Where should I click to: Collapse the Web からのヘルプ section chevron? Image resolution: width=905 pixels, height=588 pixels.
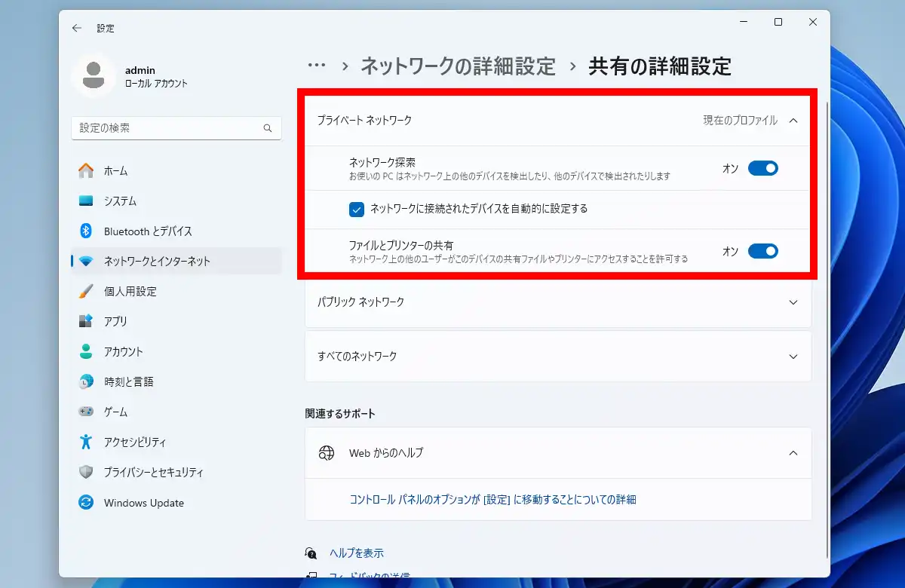pyautogui.click(x=793, y=453)
